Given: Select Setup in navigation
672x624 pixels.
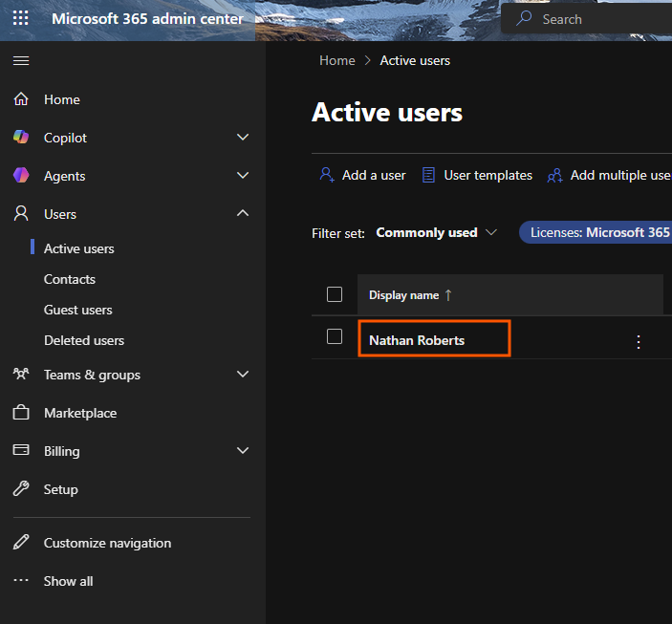Looking at the screenshot, I should pyautogui.click(x=61, y=489).
